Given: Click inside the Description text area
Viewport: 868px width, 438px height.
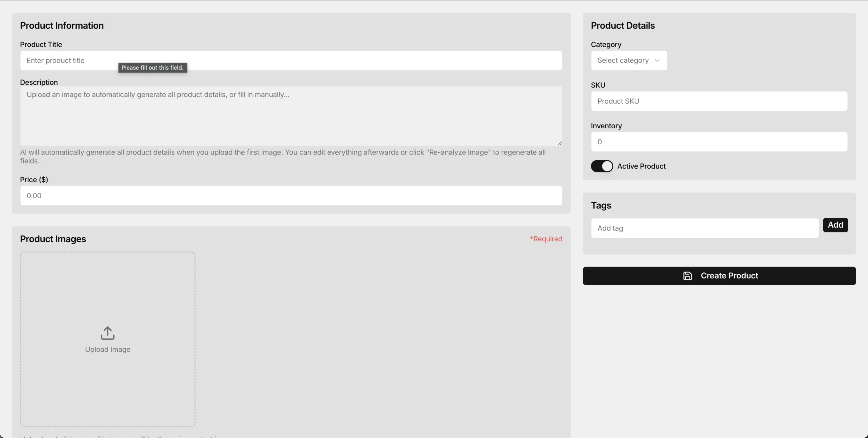Looking at the screenshot, I should pos(290,116).
